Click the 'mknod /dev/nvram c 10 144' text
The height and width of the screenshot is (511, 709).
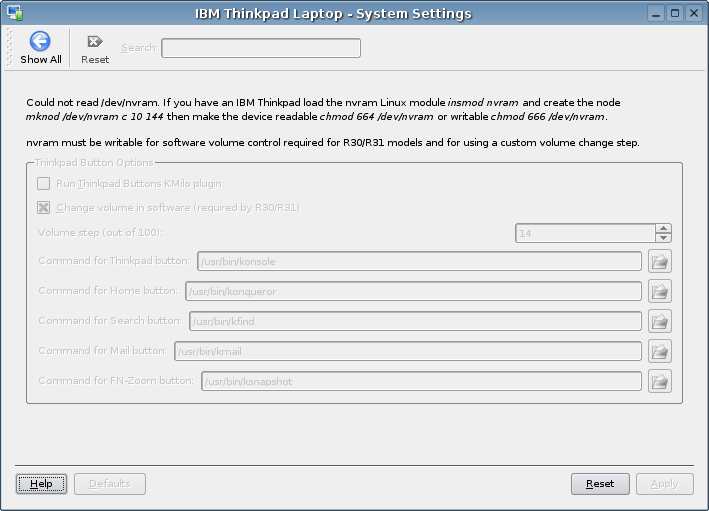pos(95,117)
